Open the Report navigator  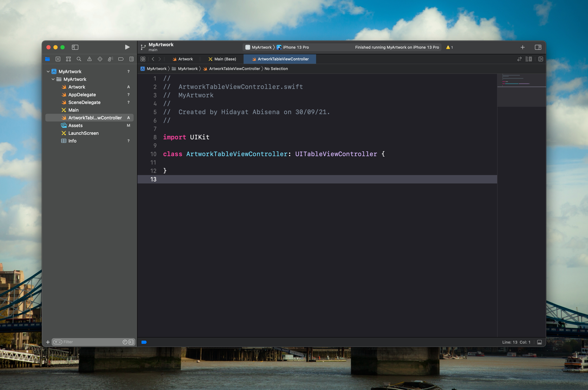(x=131, y=59)
